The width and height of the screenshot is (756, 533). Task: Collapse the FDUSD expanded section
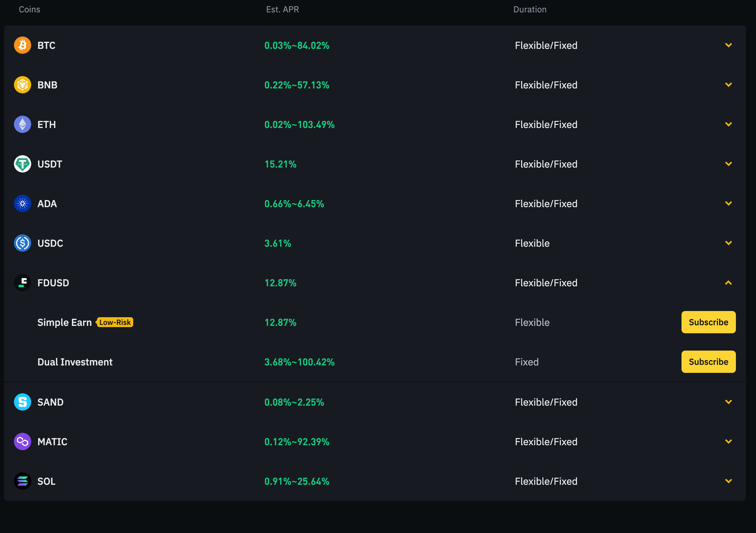coord(728,283)
